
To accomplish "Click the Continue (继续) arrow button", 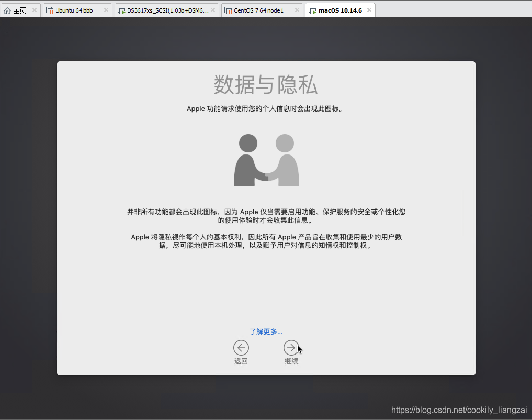I will (291, 348).
